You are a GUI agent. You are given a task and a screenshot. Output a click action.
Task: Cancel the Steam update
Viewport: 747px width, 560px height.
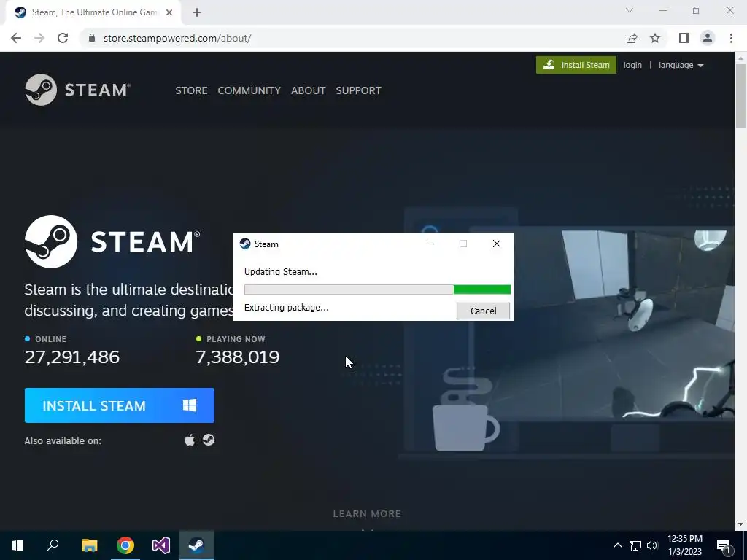click(x=483, y=311)
